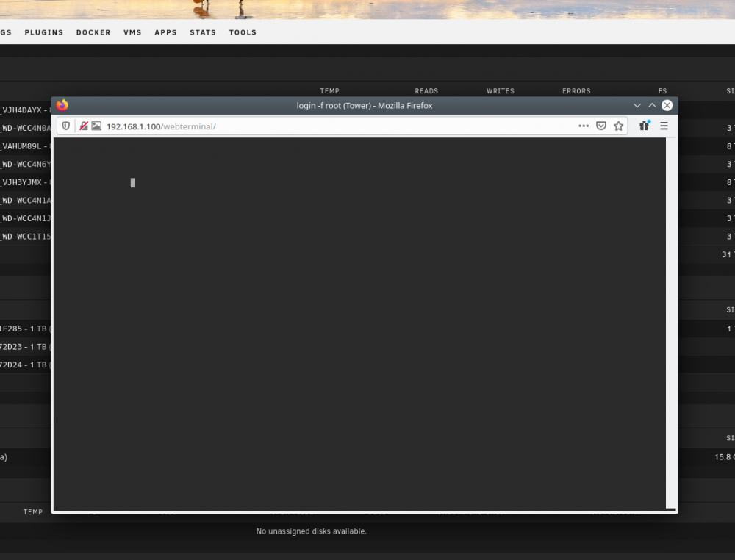Save page to Pocket icon

601,126
